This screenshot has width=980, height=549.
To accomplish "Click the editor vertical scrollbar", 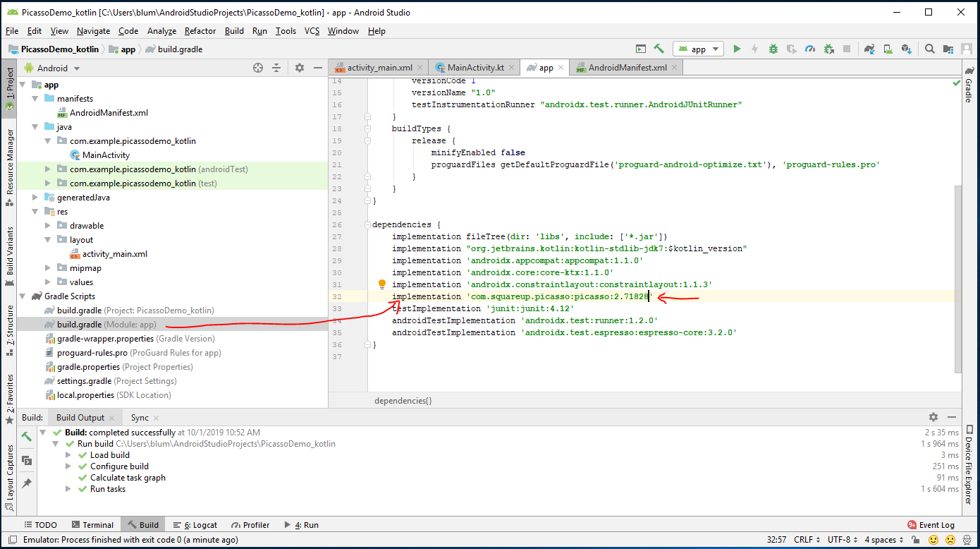I will click(957, 279).
